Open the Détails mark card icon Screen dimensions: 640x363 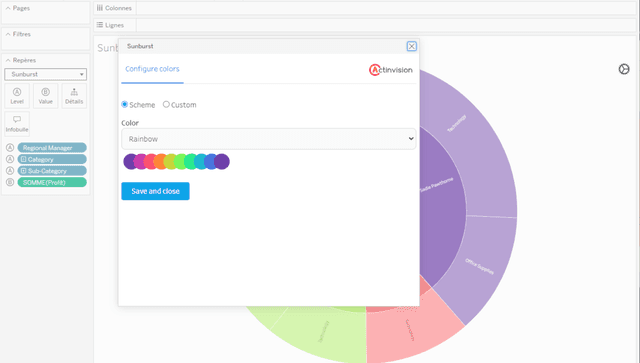coord(74,96)
